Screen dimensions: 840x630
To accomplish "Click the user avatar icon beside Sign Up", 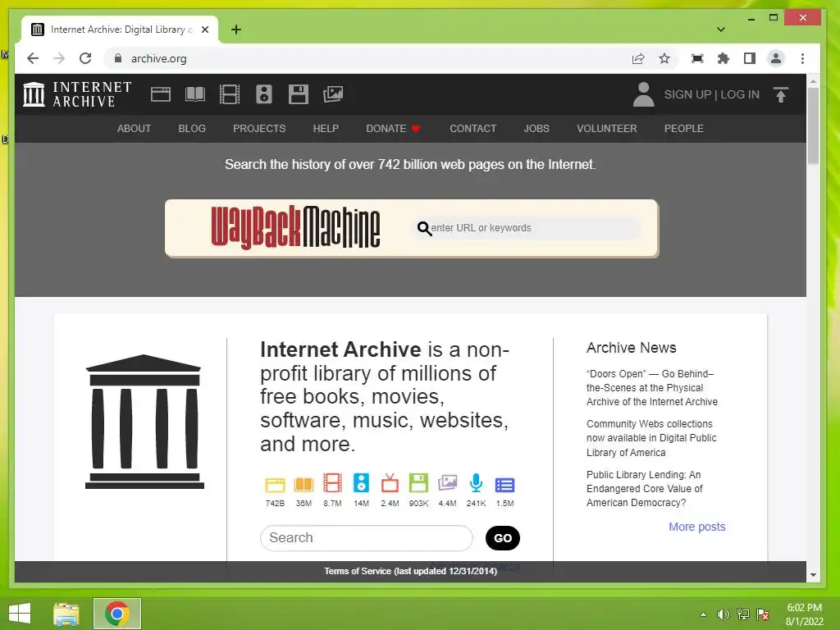I will (x=643, y=94).
